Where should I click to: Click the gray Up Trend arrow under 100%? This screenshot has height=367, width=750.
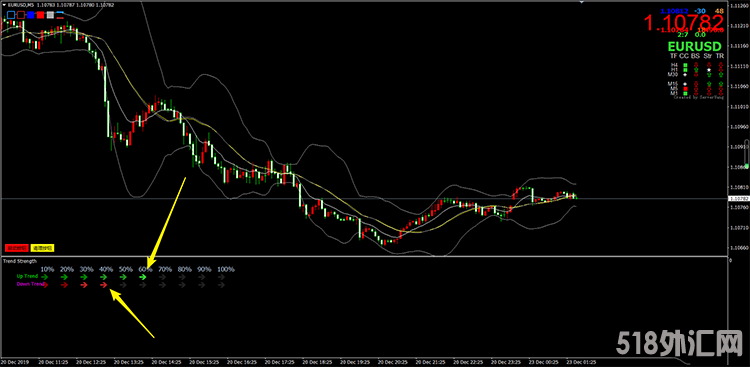click(221, 277)
